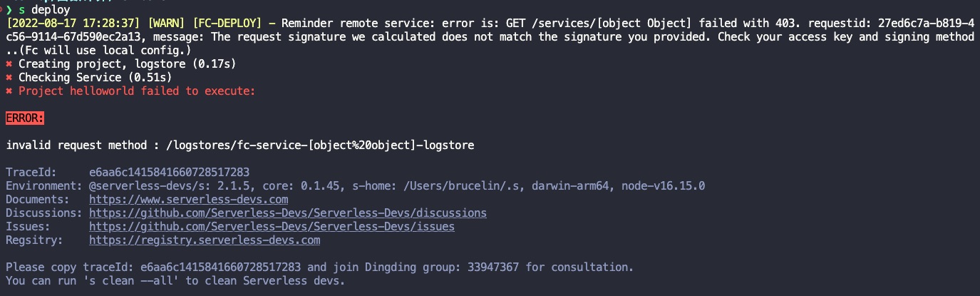Click the TraceId value e6aa6c1415841660728517283

[170, 173]
